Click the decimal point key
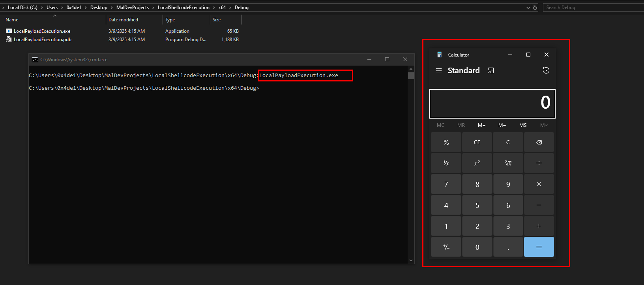 click(x=508, y=247)
